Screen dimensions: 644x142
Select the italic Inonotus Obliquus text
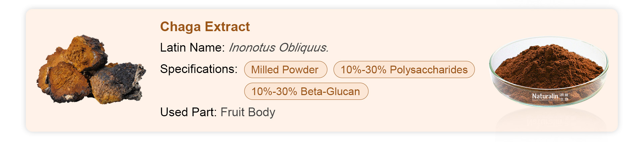click(278, 48)
